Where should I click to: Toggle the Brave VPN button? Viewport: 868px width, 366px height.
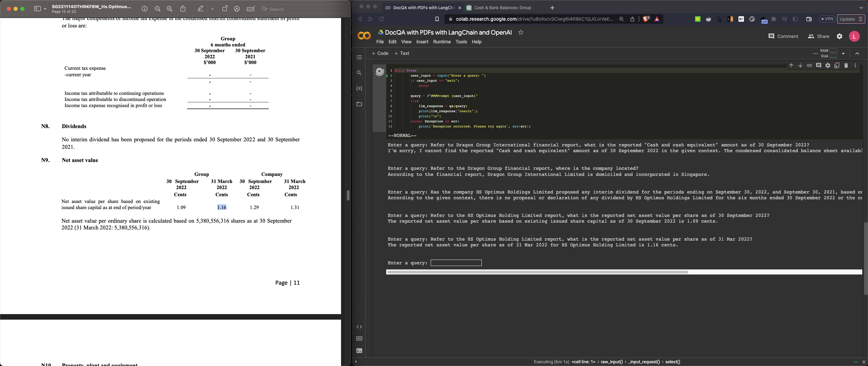pos(827,19)
